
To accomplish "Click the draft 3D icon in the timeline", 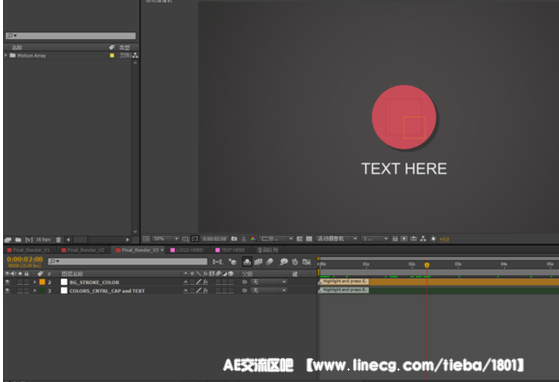I will click(232, 262).
